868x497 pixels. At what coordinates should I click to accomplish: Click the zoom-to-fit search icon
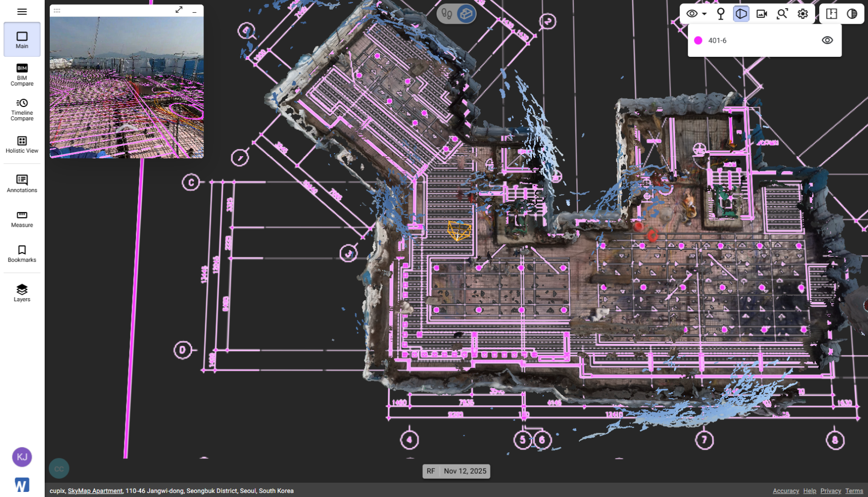[x=782, y=14]
